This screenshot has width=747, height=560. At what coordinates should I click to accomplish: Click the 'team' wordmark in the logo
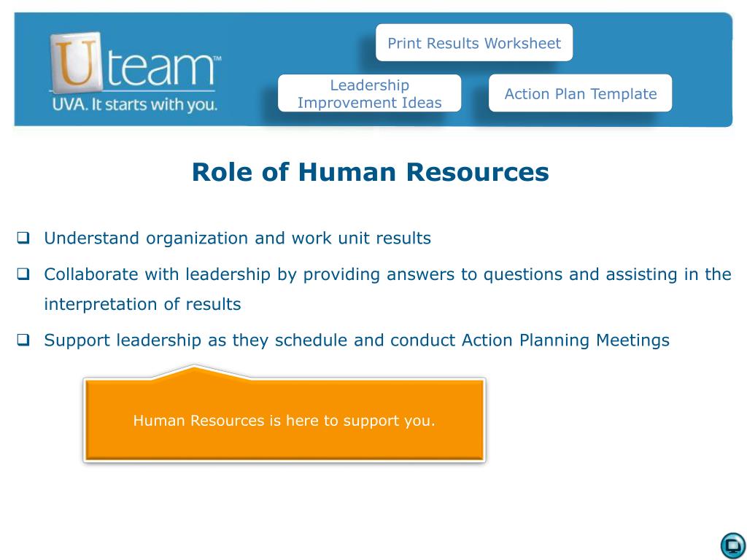160,68
